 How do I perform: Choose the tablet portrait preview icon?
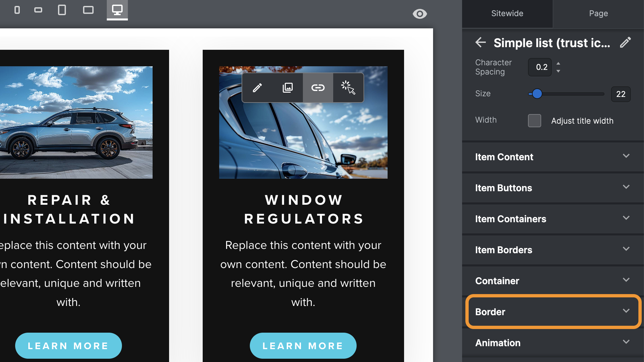coord(62,10)
